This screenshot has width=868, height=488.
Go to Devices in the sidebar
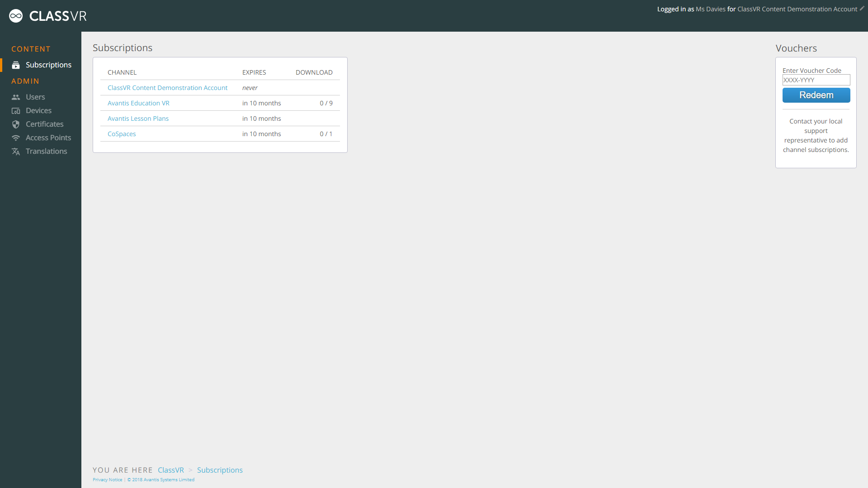click(x=38, y=110)
